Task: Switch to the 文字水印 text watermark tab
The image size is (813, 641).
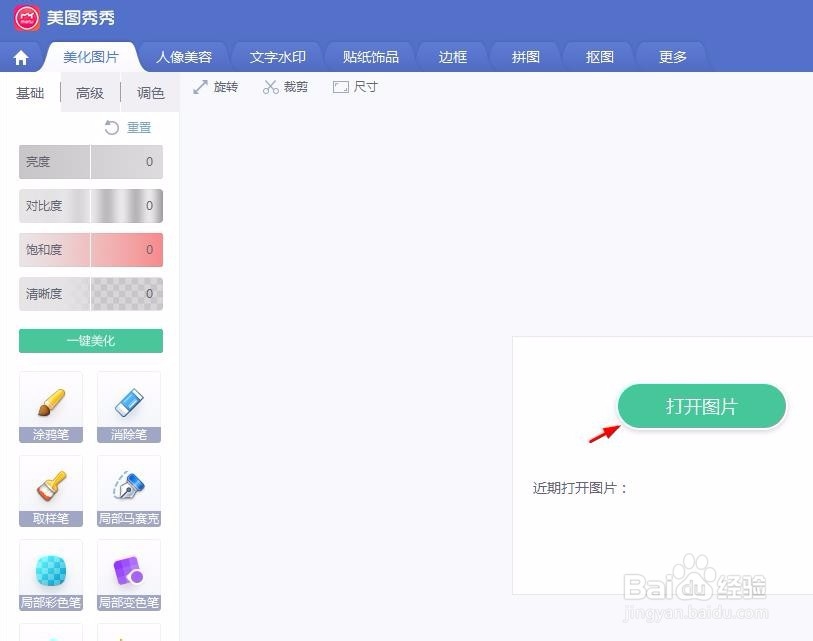Action: [277, 56]
